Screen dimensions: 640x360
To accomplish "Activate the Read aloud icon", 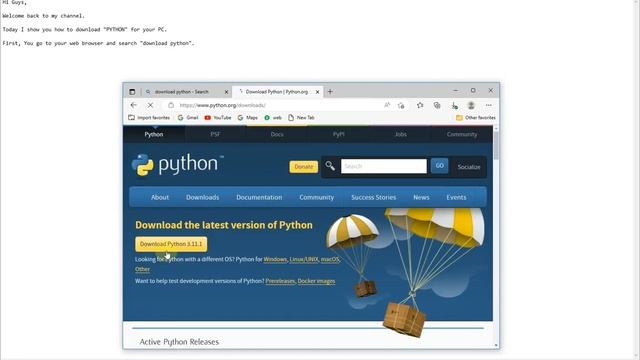I will pyautogui.click(x=387, y=105).
